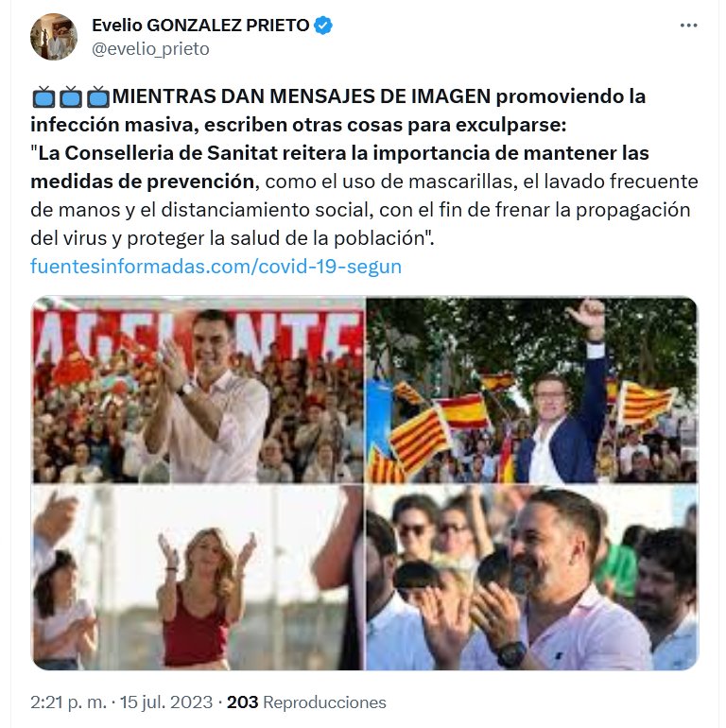Click the text mentioning uso de mascarillas
Image resolution: width=726 pixels, height=728 pixels.
(x=389, y=182)
